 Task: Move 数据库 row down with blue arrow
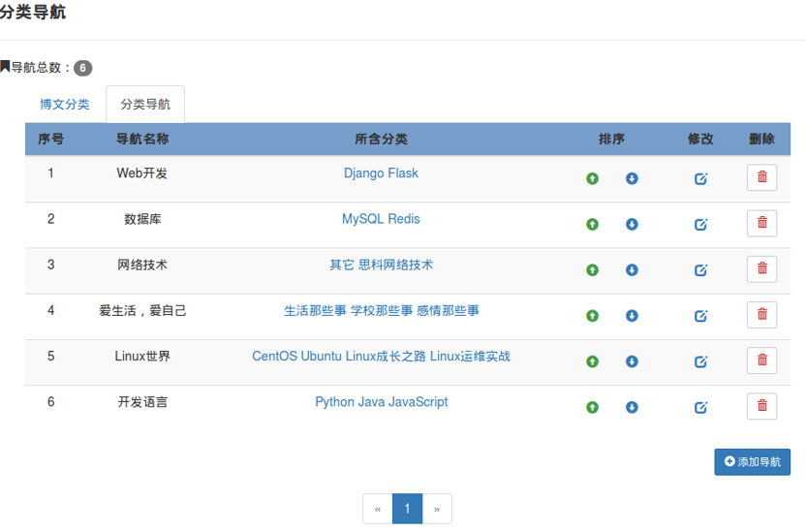pos(632,224)
